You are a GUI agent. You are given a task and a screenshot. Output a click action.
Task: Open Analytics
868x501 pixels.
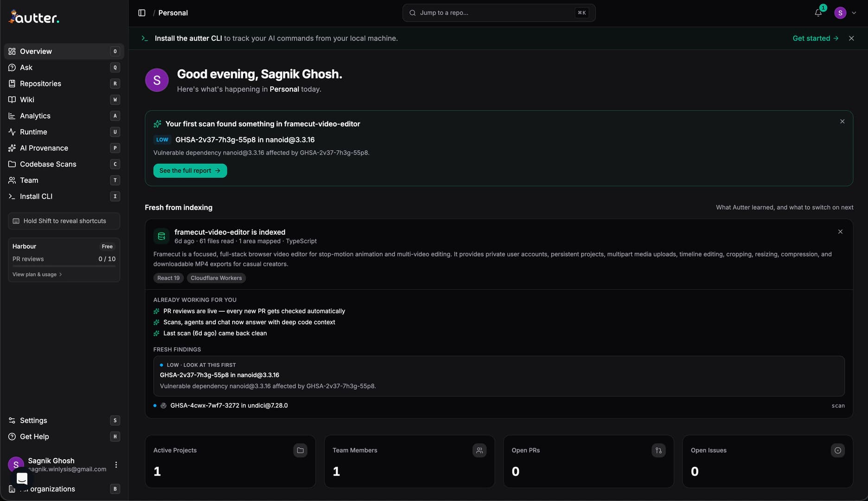(x=64, y=116)
